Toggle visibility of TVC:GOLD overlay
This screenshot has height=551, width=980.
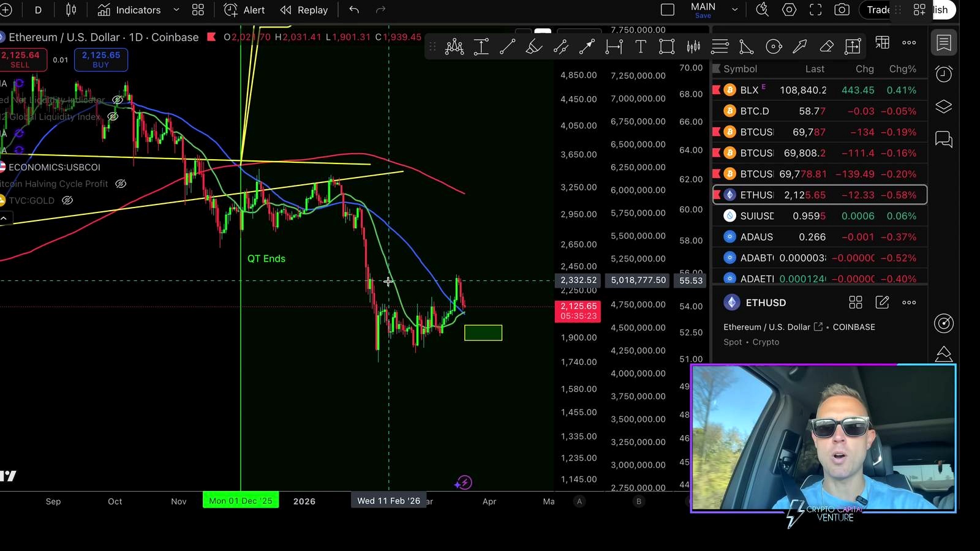(67, 200)
